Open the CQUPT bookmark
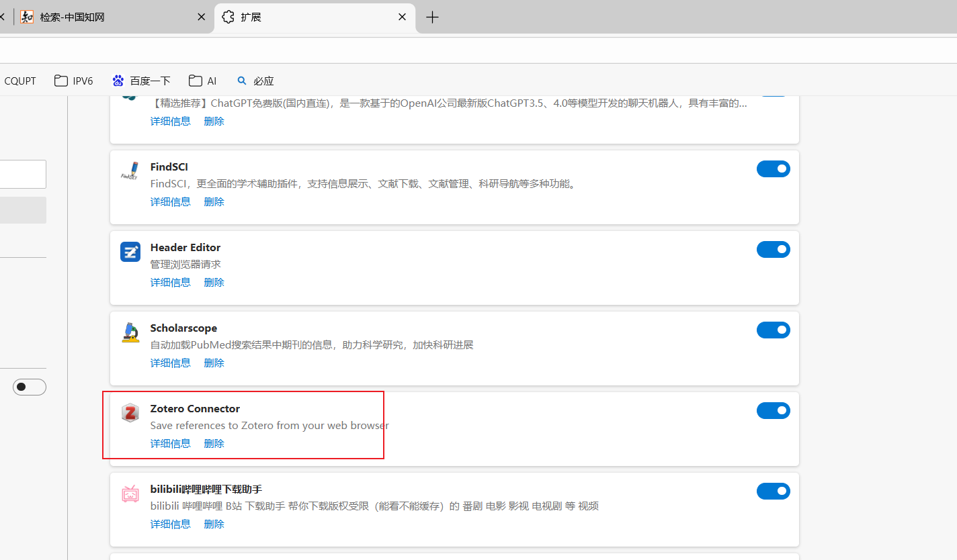The image size is (957, 560). tap(20, 81)
